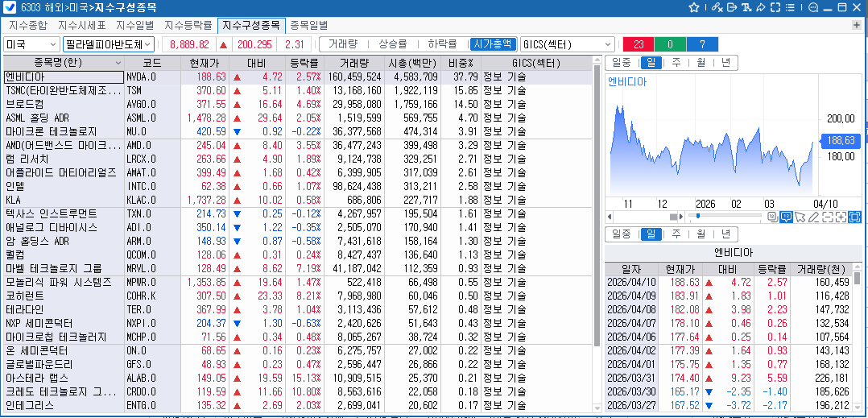Click the plus icon to add a tab
This screenshot has width=868, height=418.
click(857, 25)
